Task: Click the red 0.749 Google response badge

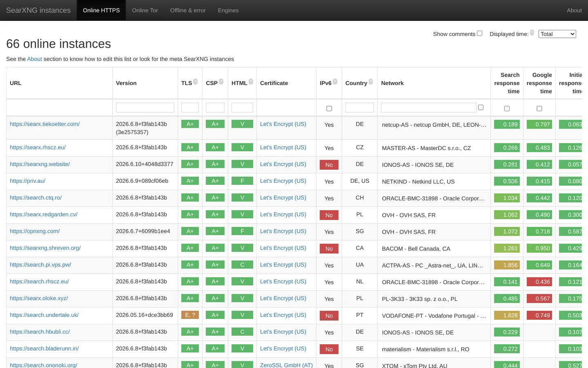Action: [x=539, y=315]
